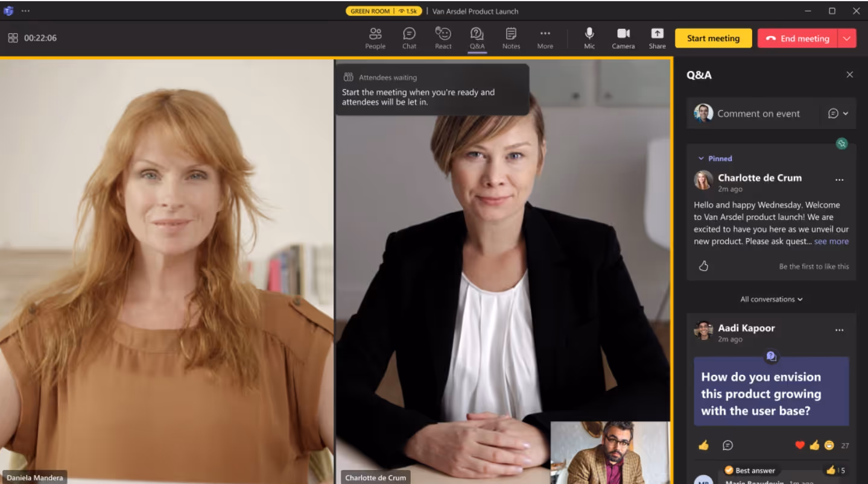Click the GREEN ROOM status badge
868x484 pixels.
tap(384, 11)
